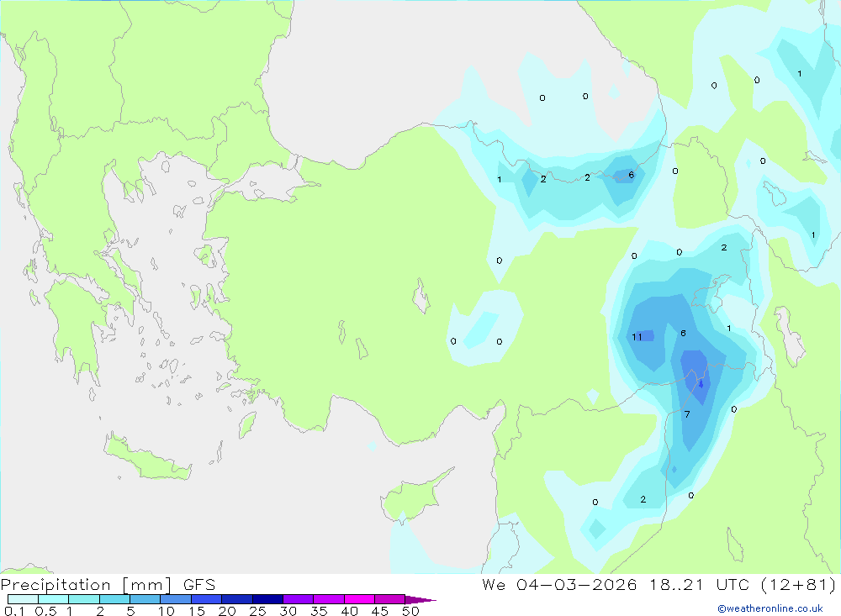Select the 20–25 mm dark blue swatch

pos(236,599)
